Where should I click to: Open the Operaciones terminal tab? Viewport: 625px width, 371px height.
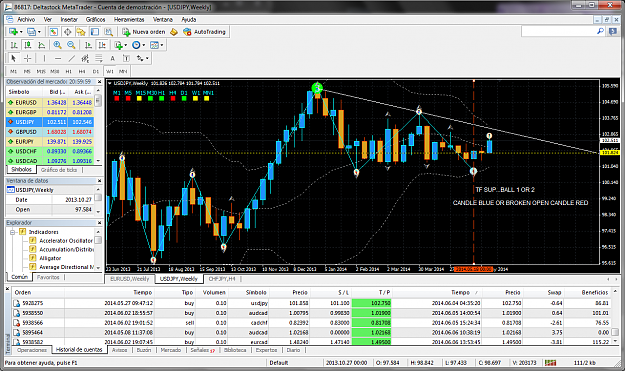point(31,350)
